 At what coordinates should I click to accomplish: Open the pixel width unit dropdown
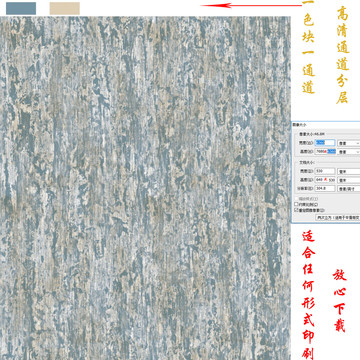349,143
